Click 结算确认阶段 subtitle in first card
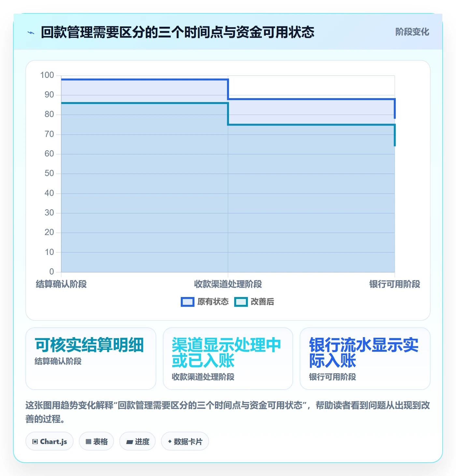This screenshot has width=456, height=476. point(58,361)
